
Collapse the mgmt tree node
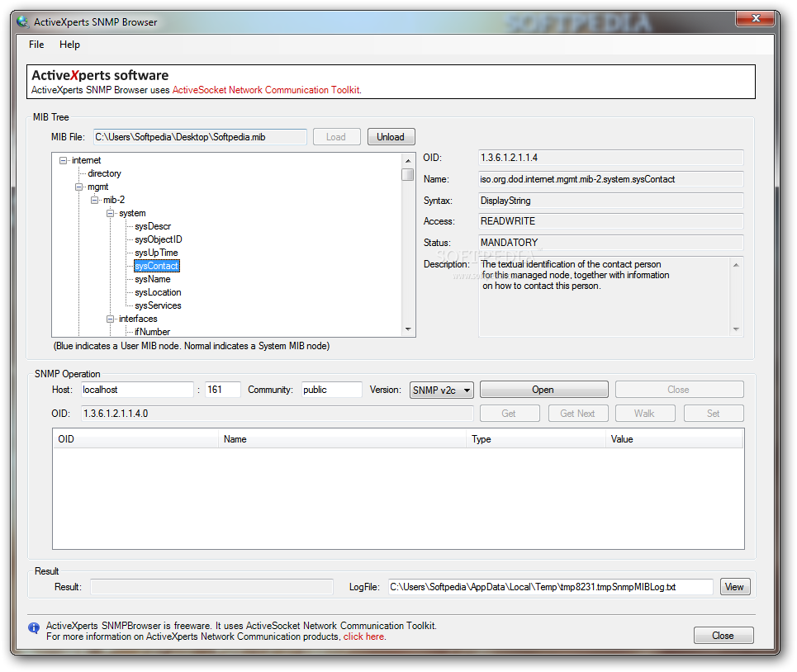[x=78, y=187]
